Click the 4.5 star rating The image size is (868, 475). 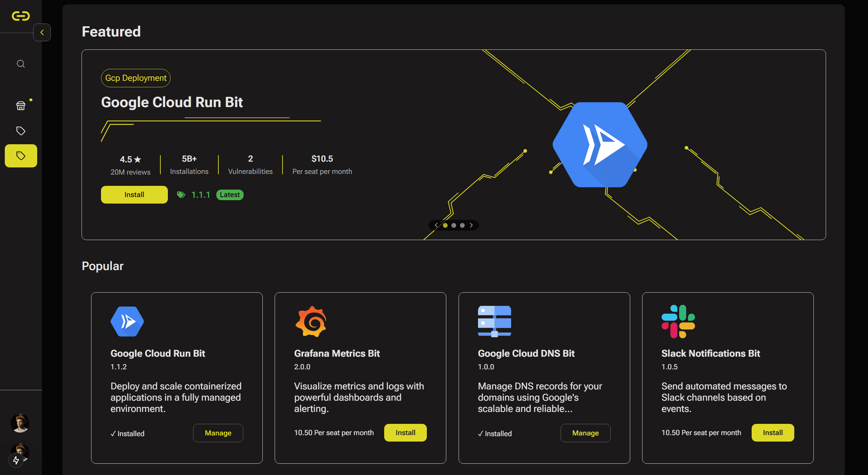tap(130, 159)
